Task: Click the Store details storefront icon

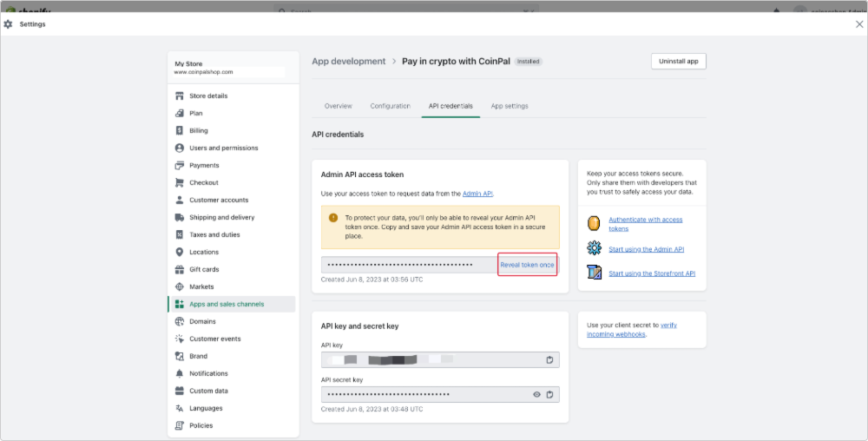Action: click(x=180, y=95)
